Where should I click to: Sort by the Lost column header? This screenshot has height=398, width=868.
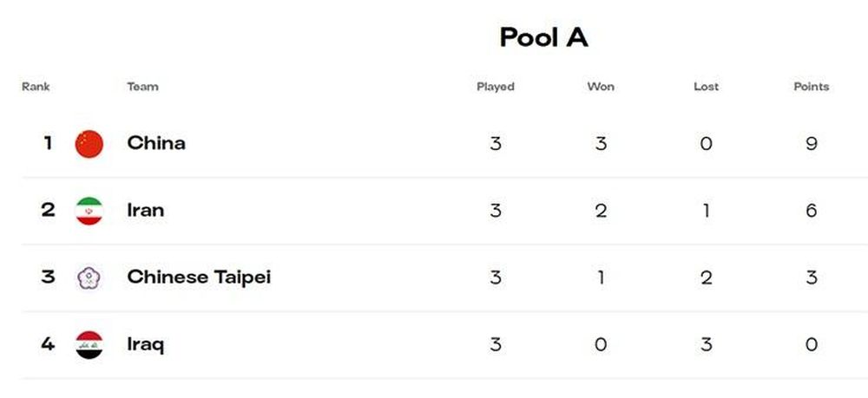pyautogui.click(x=706, y=87)
